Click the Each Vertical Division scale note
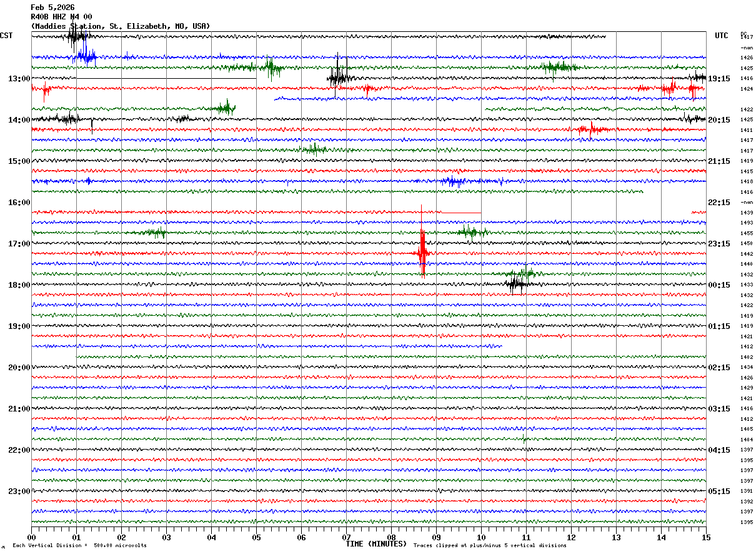756x554 pixels. (x=79, y=545)
